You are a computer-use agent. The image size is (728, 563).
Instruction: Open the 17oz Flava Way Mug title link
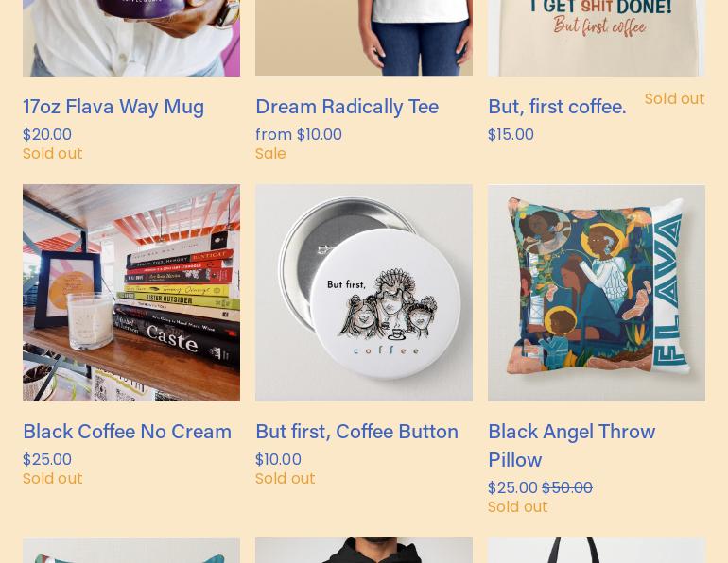(x=113, y=107)
